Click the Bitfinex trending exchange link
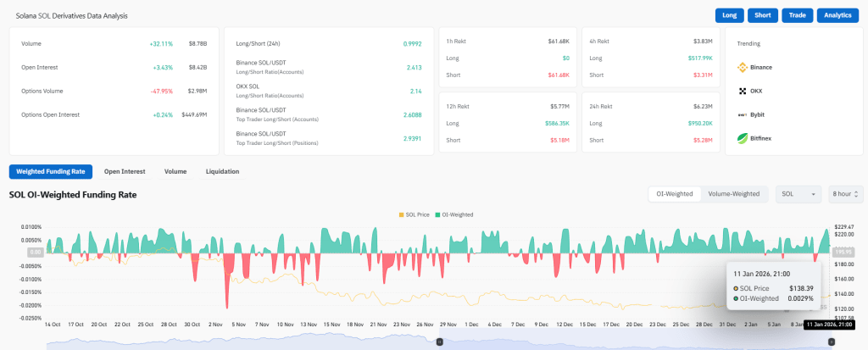This screenshot has width=868, height=350. tap(760, 138)
